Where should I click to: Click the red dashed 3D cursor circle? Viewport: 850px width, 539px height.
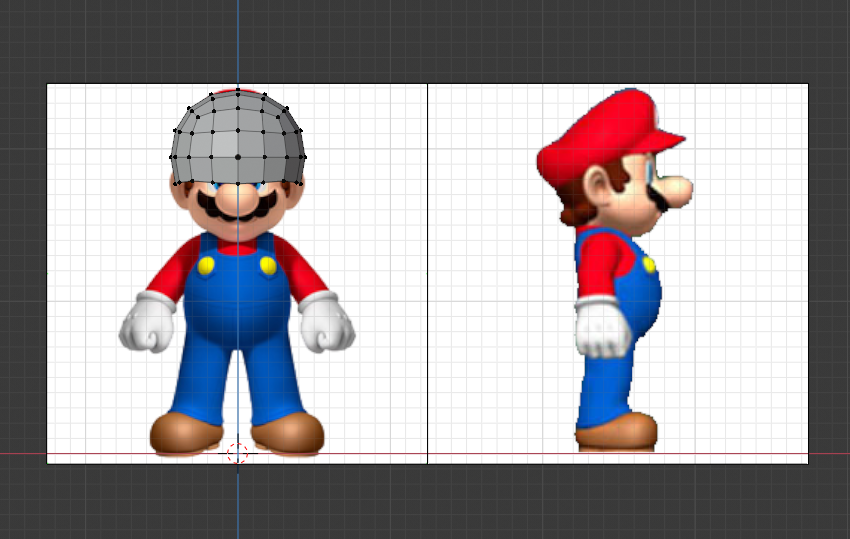point(237,453)
